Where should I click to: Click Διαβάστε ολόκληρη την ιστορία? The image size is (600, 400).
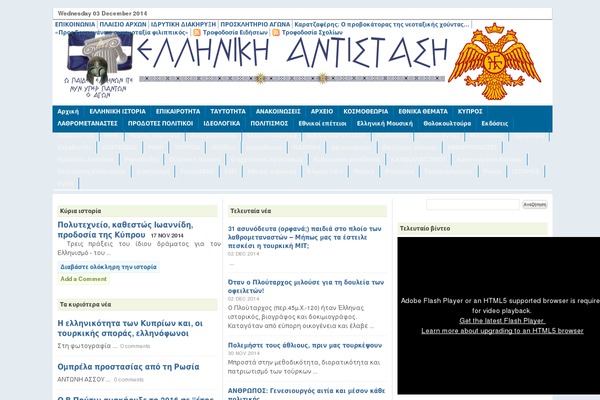pos(108,267)
